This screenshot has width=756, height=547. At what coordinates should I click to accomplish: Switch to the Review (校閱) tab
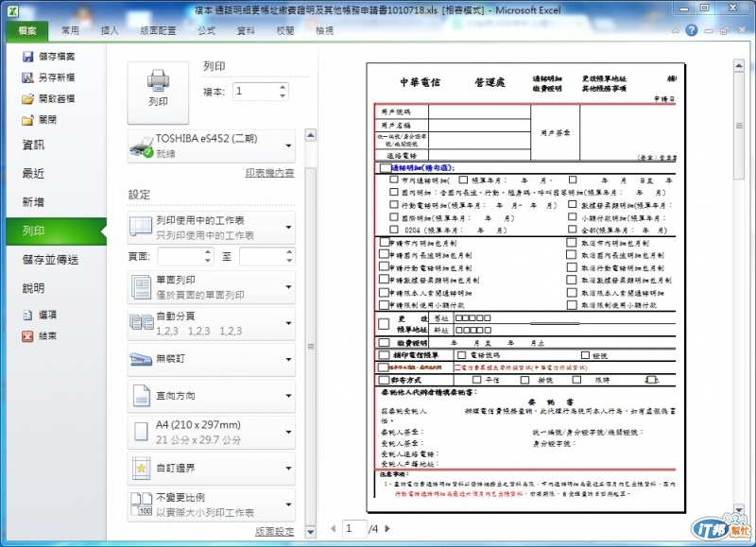[x=285, y=31]
